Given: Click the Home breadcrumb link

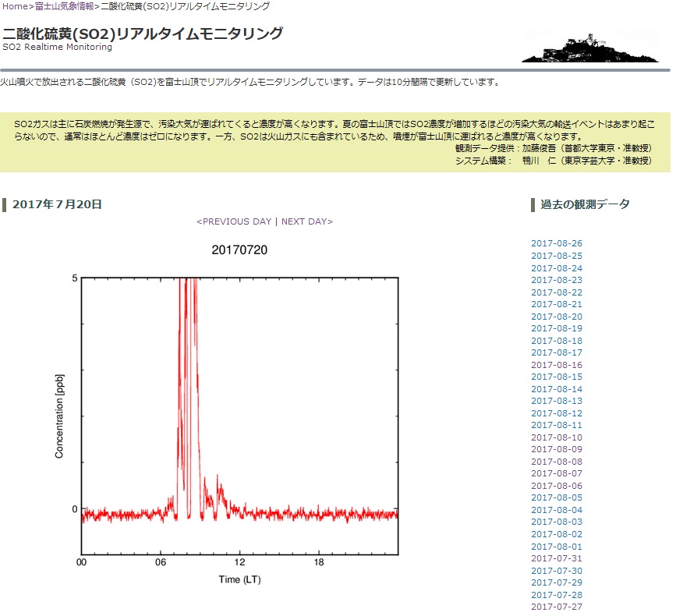Looking at the screenshot, I should [x=15, y=6].
